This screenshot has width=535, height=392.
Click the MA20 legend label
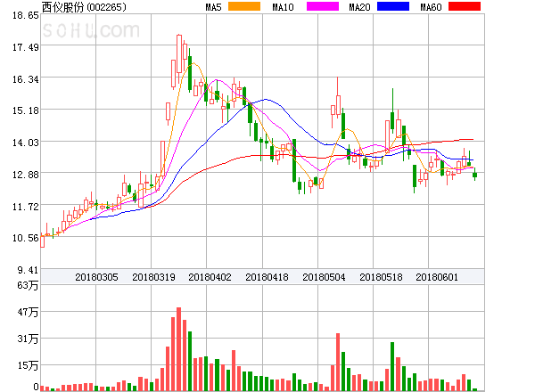(x=359, y=7)
